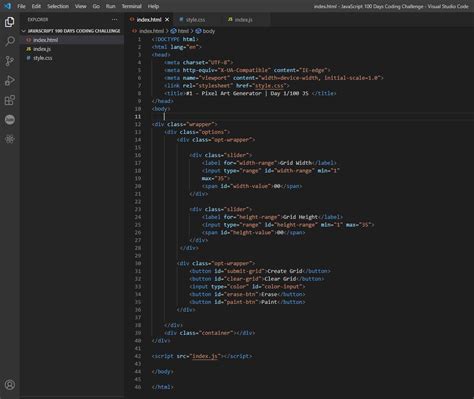Open the Explorer view in activity bar

[x=10, y=22]
